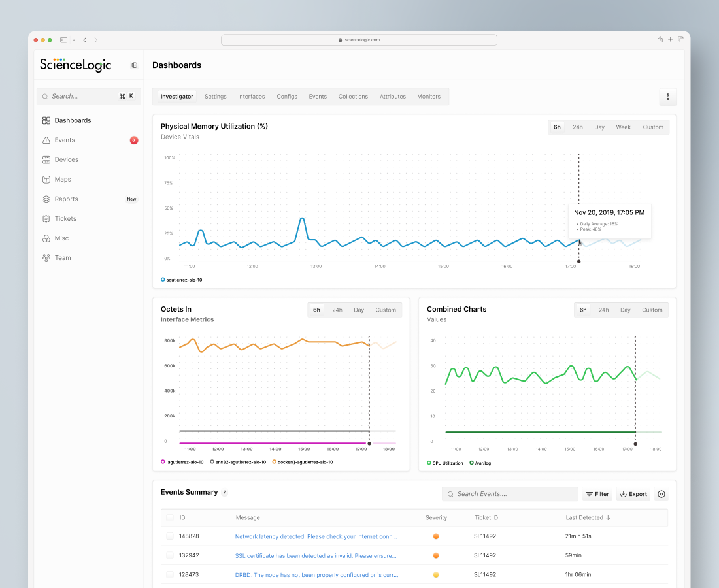Open the Events sidebar icon
Image resolution: width=719 pixels, height=588 pixels.
(x=46, y=140)
